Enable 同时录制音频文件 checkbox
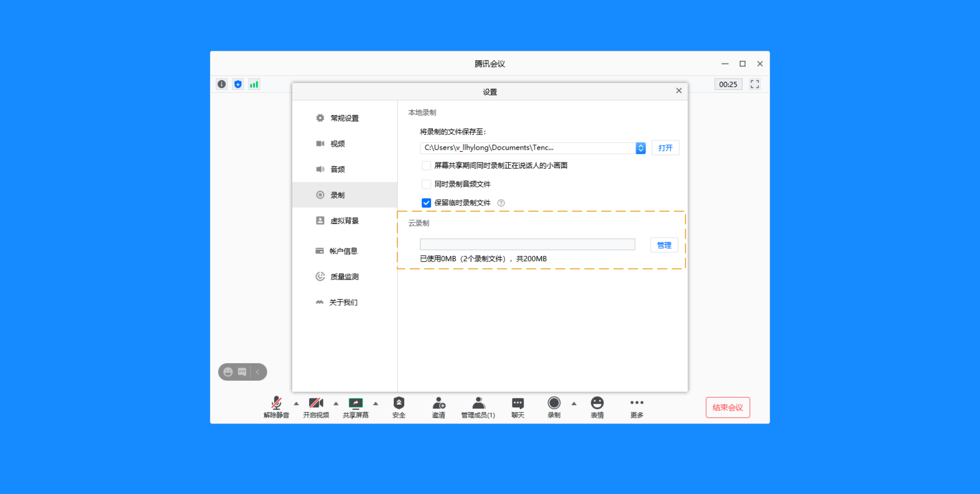The height and width of the screenshot is (494, 980). coord(426,184)
